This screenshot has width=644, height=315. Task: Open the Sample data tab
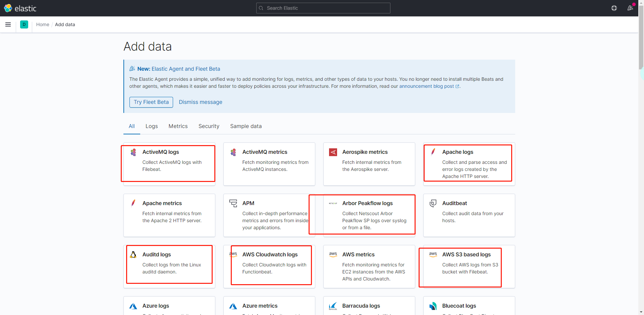pos(246,126)
